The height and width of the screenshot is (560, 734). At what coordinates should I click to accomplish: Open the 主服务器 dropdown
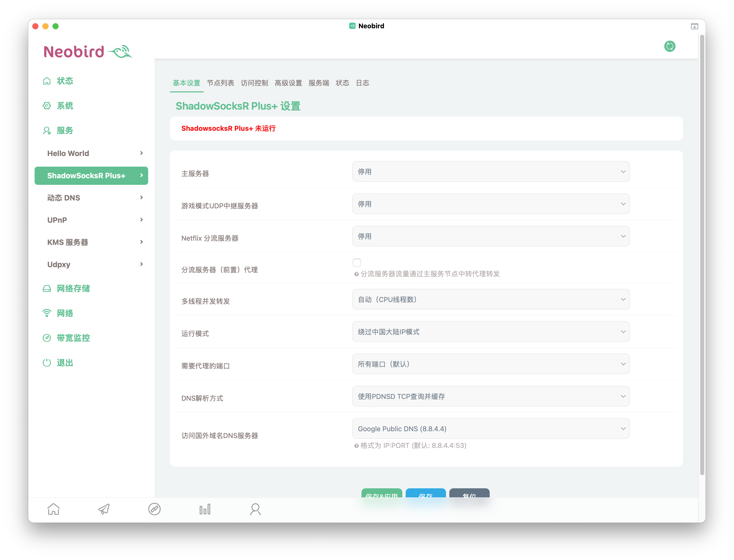tap(491, 172)
